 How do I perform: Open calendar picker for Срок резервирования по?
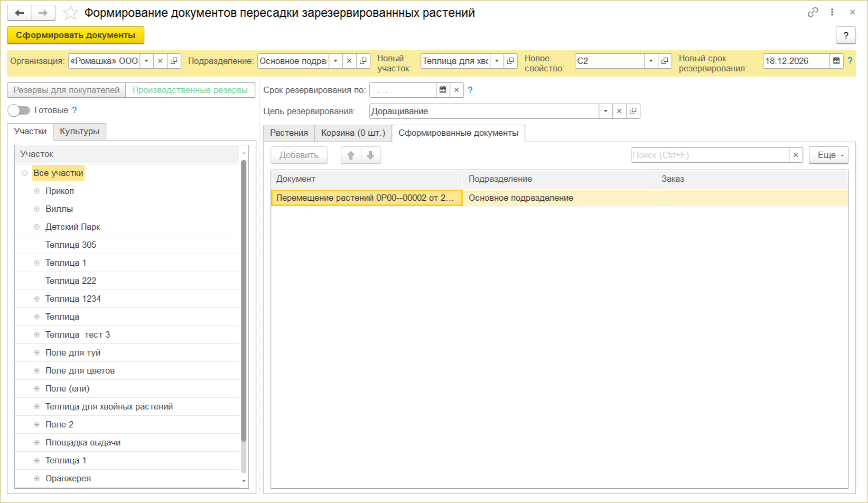coord(443,90)
